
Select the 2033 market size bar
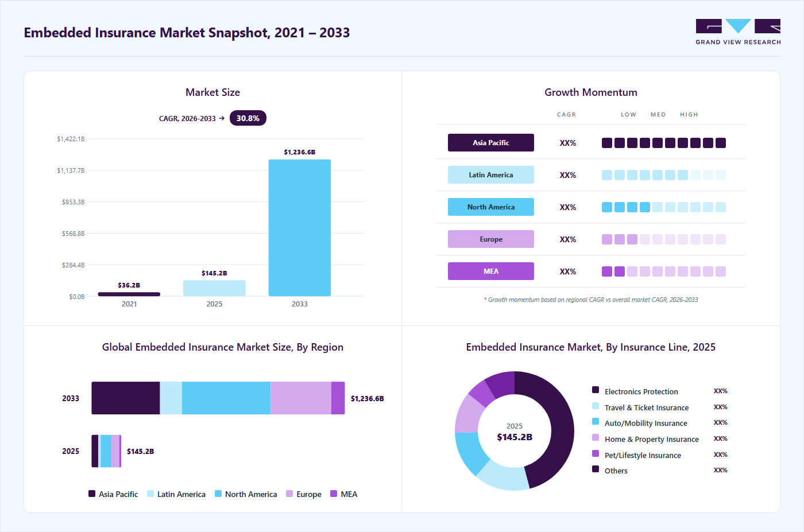tap(300, 228)
